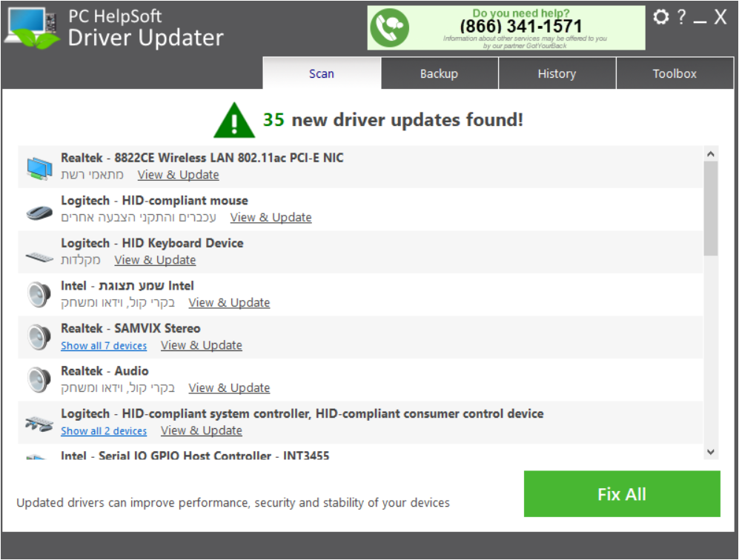Open help with the question mark icon
The image size is (739, 560).
click(x=681, y=17)
